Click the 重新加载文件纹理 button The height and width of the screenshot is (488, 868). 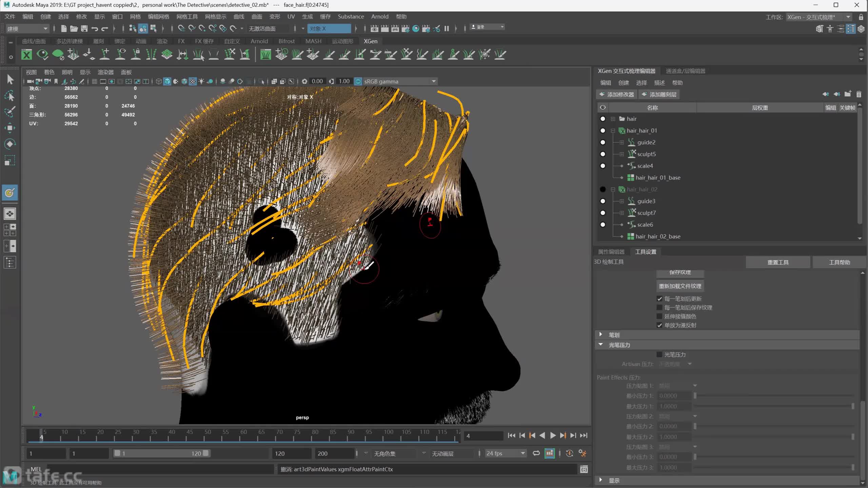(x=680, y=286)
